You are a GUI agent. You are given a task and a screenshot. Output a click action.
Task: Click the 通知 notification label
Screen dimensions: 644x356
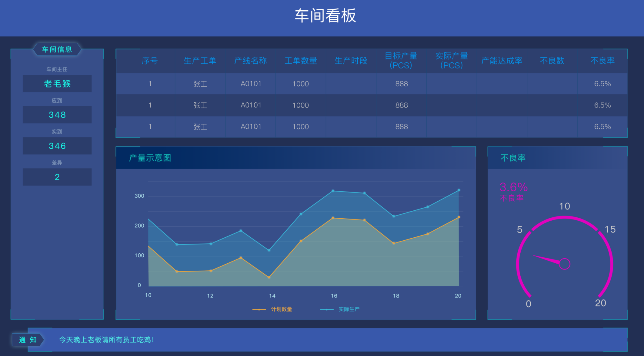pyautogui.click(x=28, y=340)
